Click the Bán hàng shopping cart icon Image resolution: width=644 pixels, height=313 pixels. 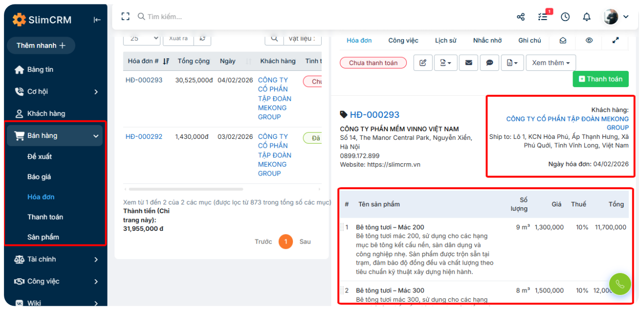pyautogui.click(x=20, y=135)
